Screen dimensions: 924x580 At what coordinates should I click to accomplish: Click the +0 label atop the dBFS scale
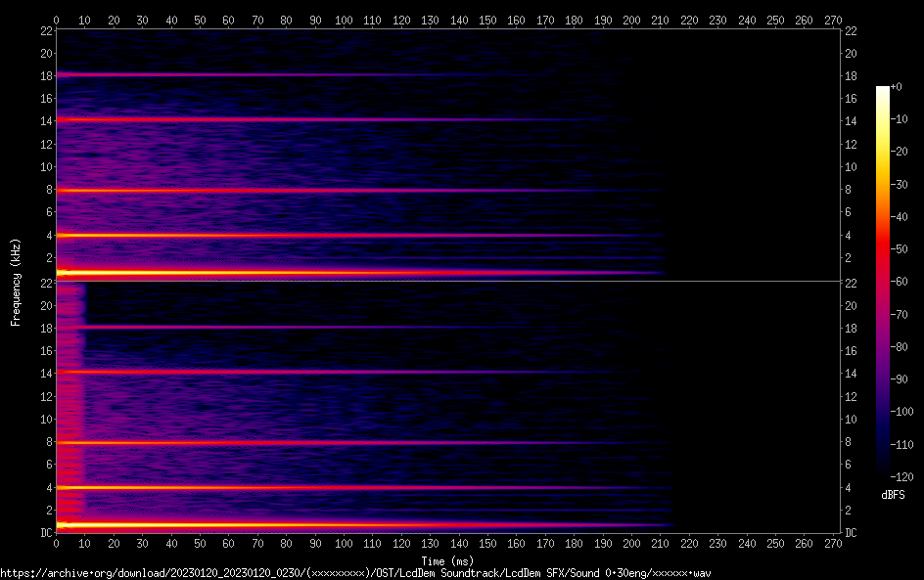(897, 86)
